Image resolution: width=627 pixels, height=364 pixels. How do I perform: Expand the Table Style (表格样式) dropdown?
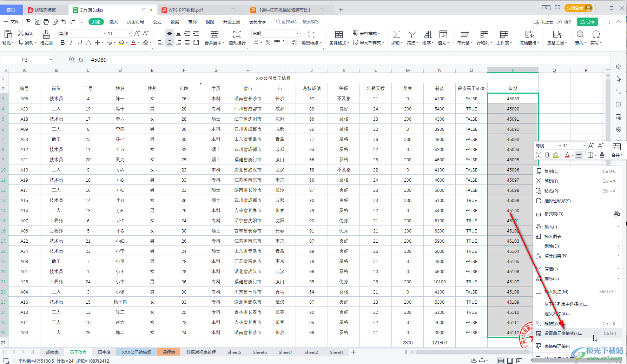pyautogui.click(x=379, y=33)
